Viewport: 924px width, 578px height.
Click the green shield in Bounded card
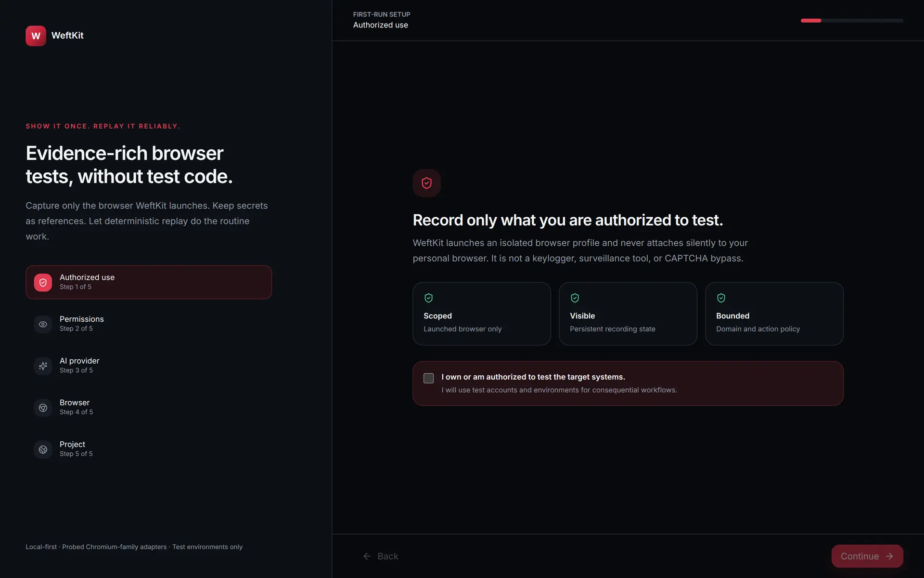(721, 298)
